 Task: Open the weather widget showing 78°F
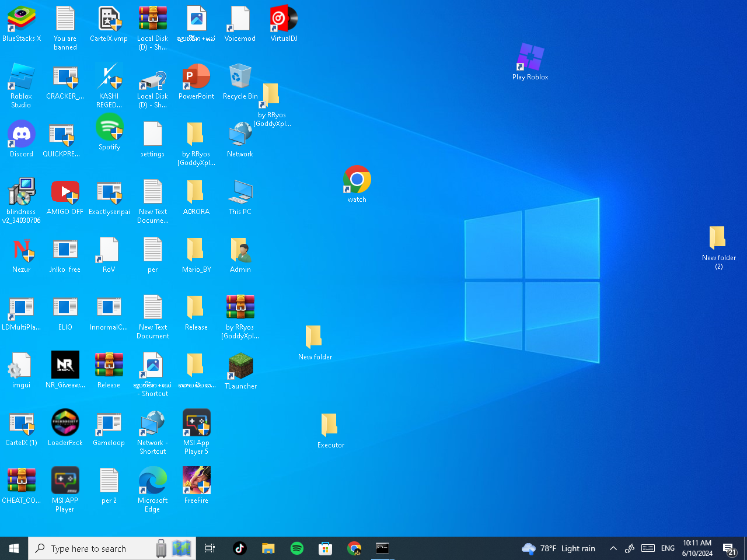(x=558, y=548)
